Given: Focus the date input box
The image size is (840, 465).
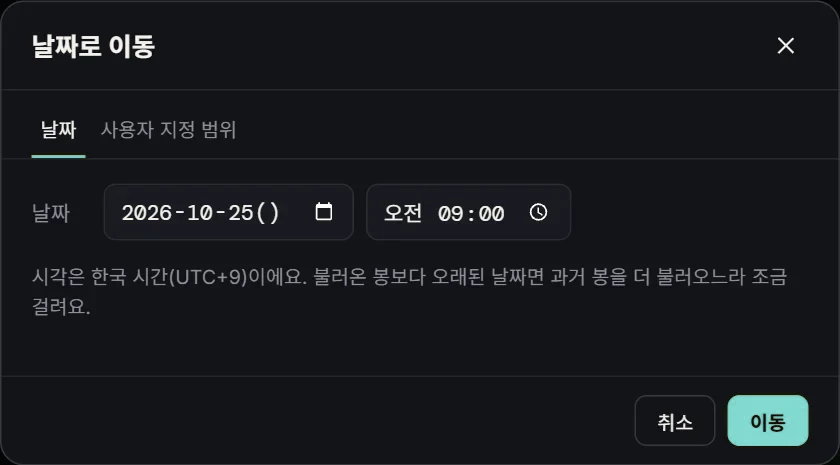Looking at the screenshot, I should point(229,212).
